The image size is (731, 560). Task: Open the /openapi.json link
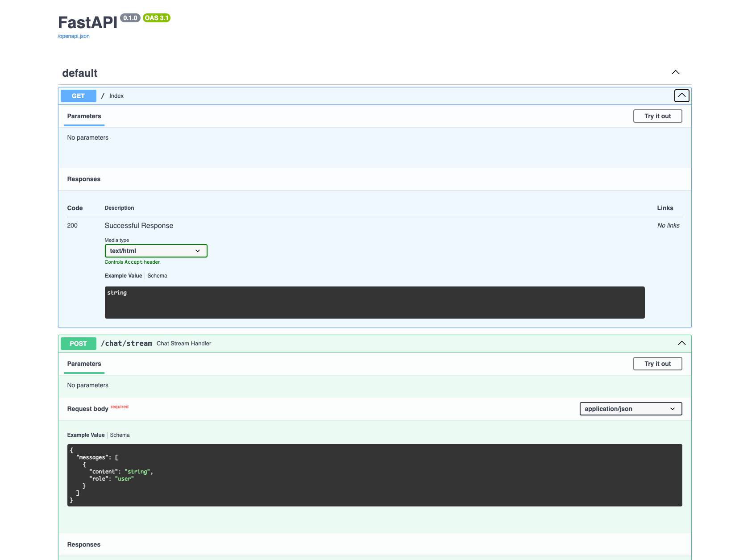click(74, 36)
